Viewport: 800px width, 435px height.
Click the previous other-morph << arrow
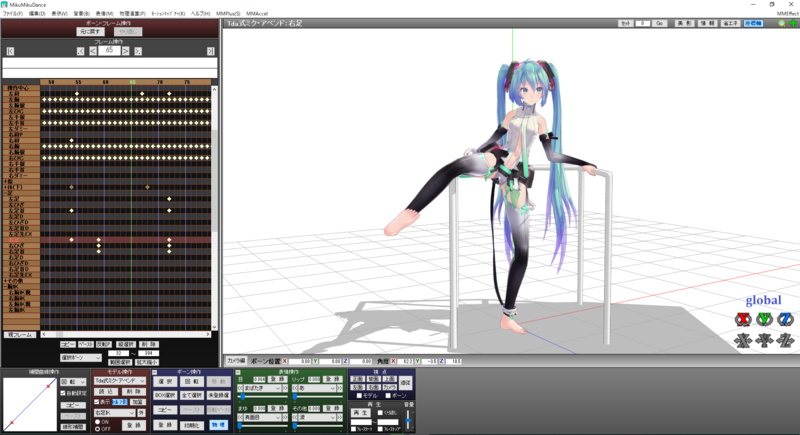tap(295, 417)
